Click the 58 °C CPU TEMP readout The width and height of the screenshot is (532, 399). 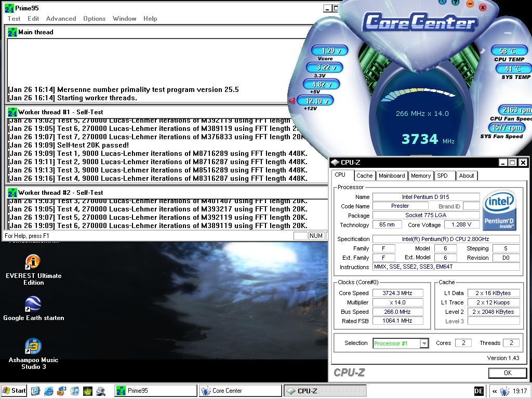pyautogui.click(x=509, y=51)
